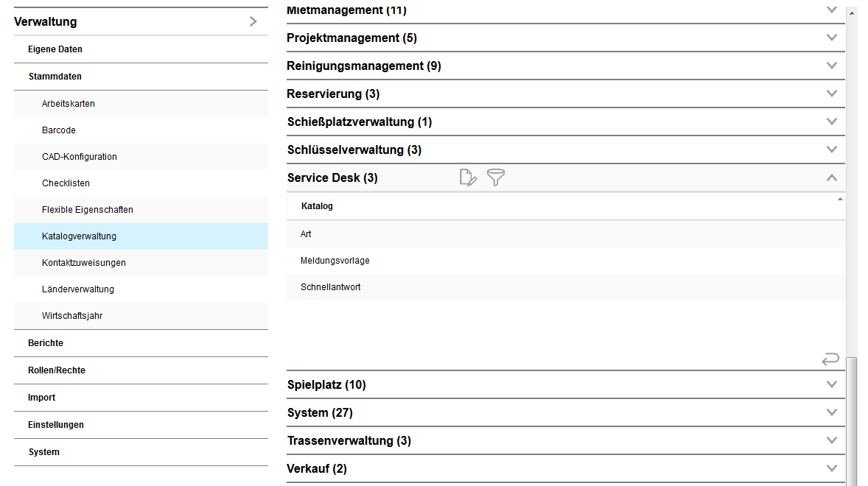Viewport: 868px width, 486px height.
Task: Click the vertical scrollbar thumb
Action: click(x=852, y=420)
